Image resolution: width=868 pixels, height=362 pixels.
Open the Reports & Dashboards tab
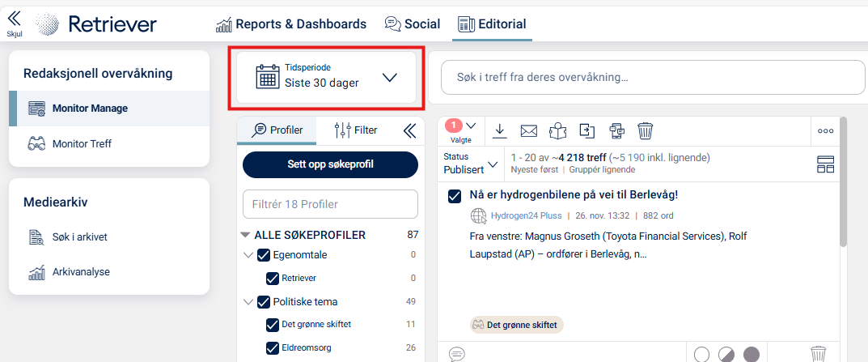click(x=291, y=23)
